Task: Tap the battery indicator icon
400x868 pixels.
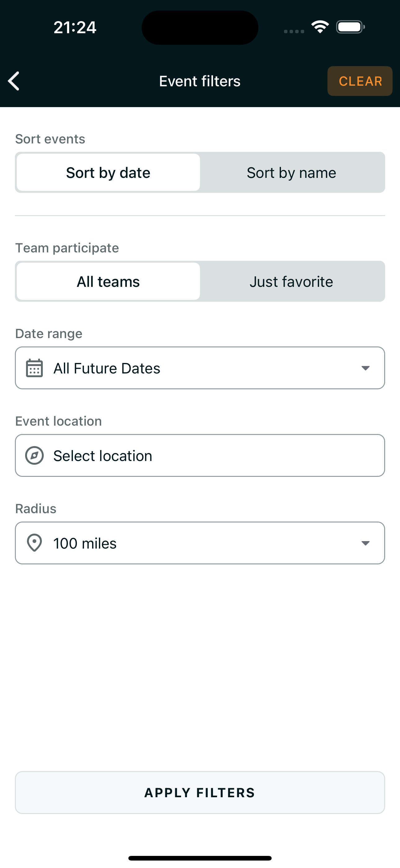Action: [x=350, y=27]
